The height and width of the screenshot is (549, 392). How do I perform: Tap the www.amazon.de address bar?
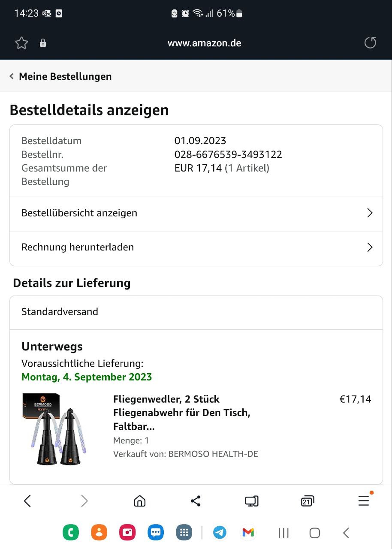(204, 43)
